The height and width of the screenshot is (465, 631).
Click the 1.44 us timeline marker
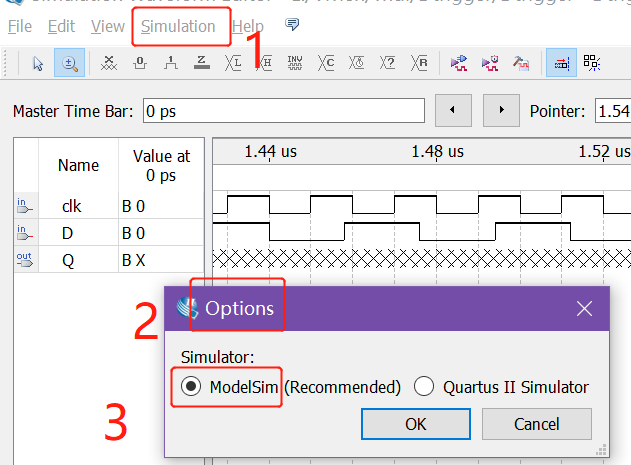270,152
